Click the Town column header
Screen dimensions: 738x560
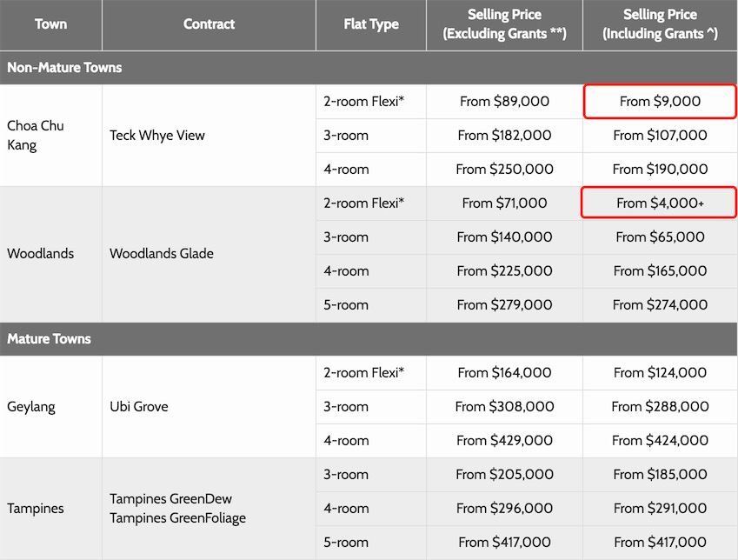point(50,24)
